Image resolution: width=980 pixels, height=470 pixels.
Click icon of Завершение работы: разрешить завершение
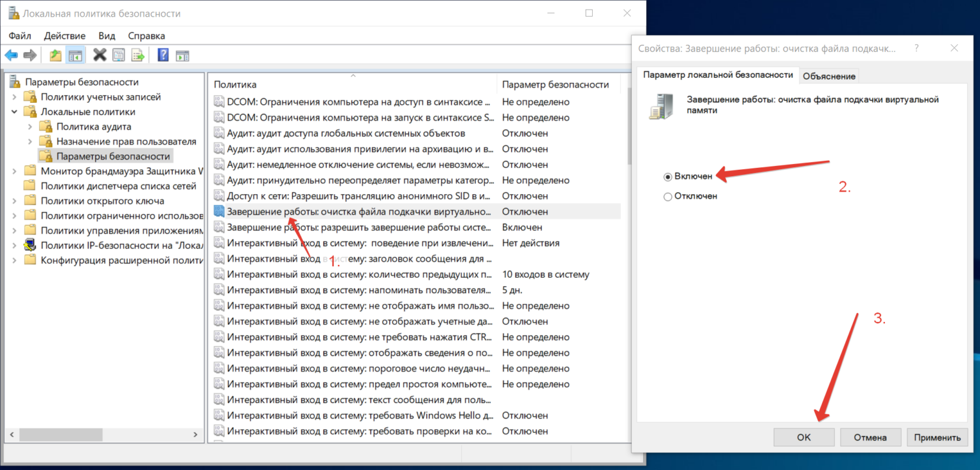coord(219,227)
